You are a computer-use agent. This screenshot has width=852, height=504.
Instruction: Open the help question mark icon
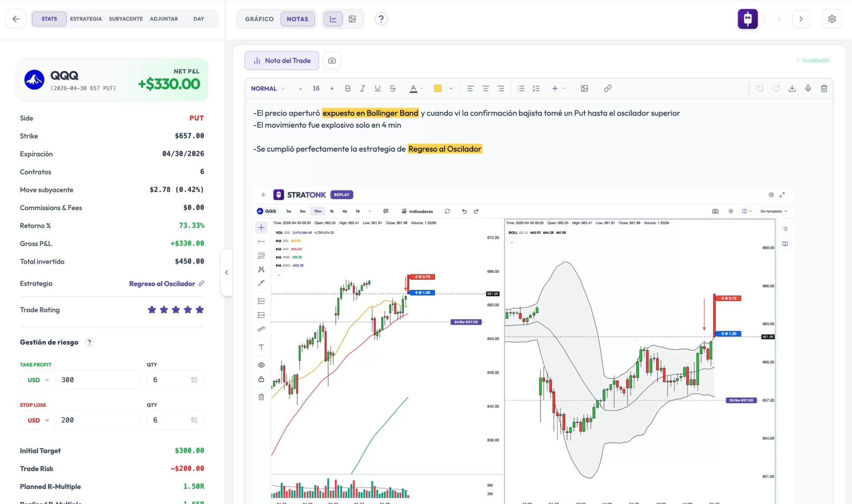click(381, 19)
